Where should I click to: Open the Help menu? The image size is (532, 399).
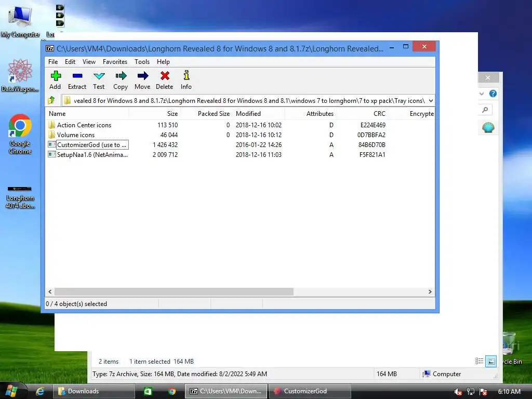pos(163,62)
